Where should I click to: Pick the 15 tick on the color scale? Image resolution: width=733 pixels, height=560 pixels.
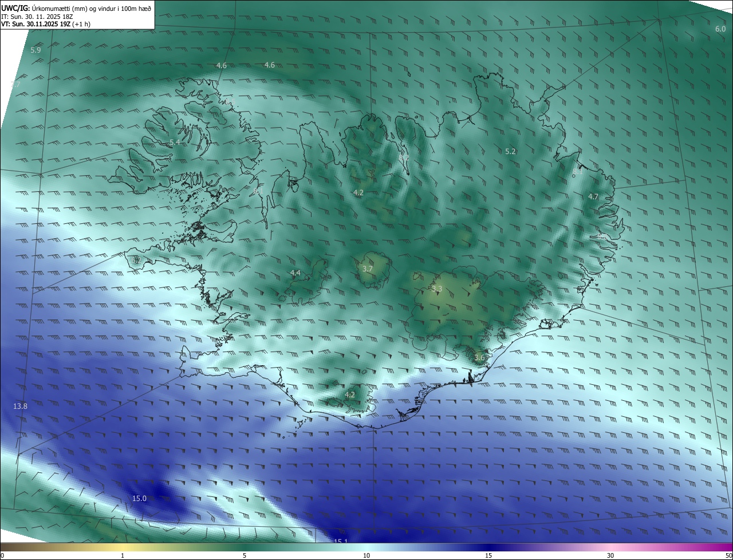click(x=488, y=555)
